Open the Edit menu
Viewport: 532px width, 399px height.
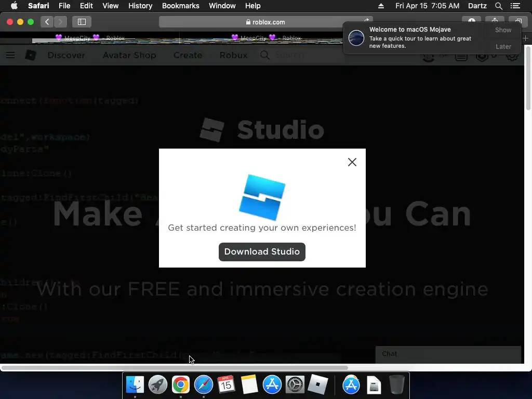86,6
